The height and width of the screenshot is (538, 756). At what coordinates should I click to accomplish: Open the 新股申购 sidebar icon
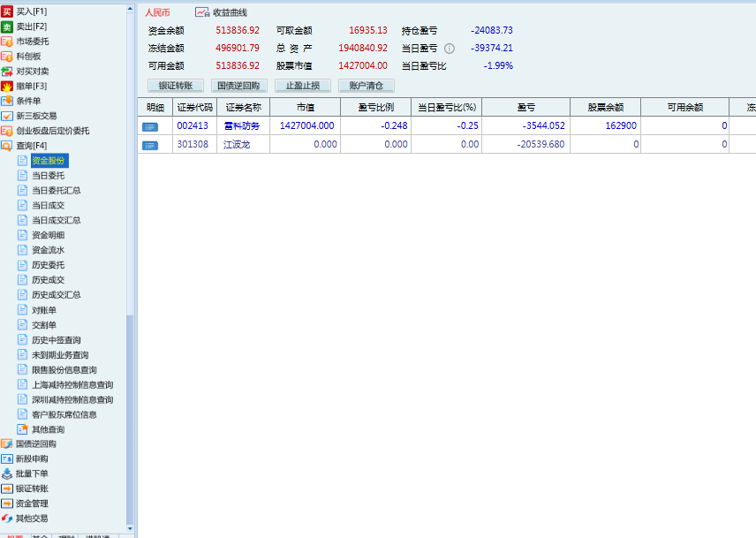tap(7, 458)
